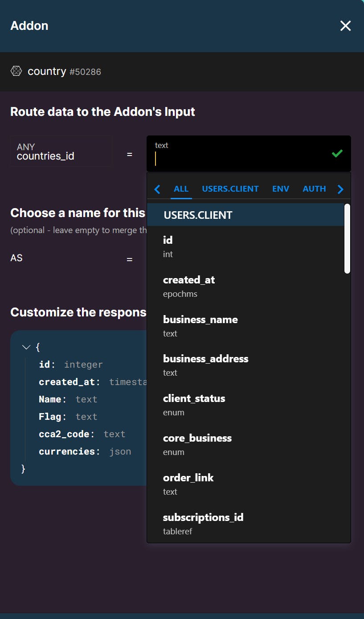364x619 pixels.
Task: Click the countries_id input box
Action: coord(61,152)
